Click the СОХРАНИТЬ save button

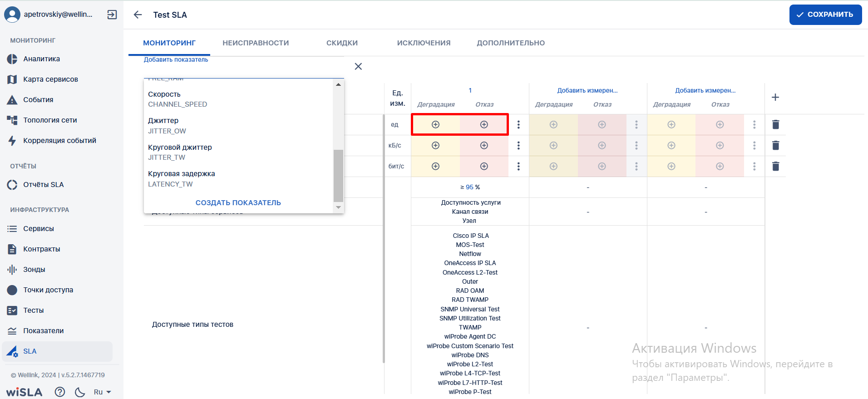pyautogui.click(x=825, y=15)
